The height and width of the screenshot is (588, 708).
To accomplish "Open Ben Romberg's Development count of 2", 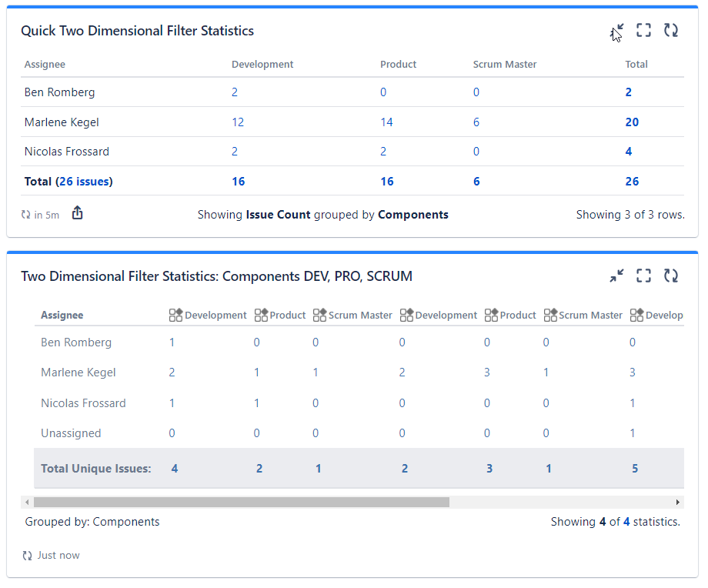I will (x=234, y=92).
